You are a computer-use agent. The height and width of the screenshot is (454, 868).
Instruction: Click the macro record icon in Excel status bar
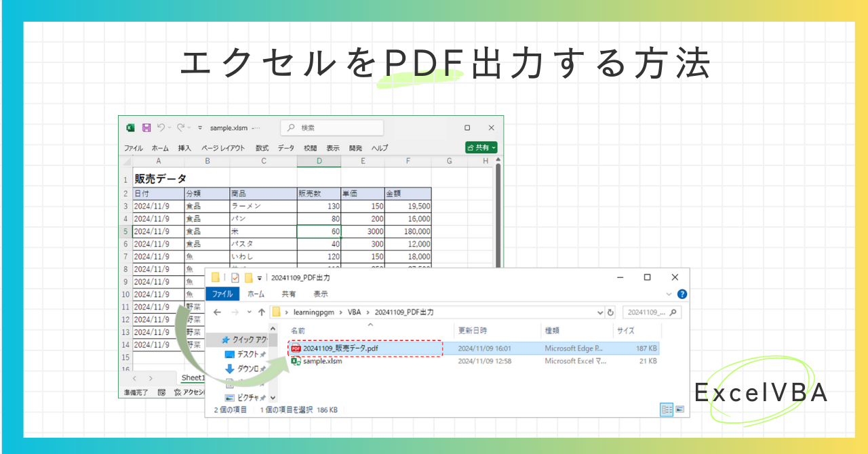(163, 391)
